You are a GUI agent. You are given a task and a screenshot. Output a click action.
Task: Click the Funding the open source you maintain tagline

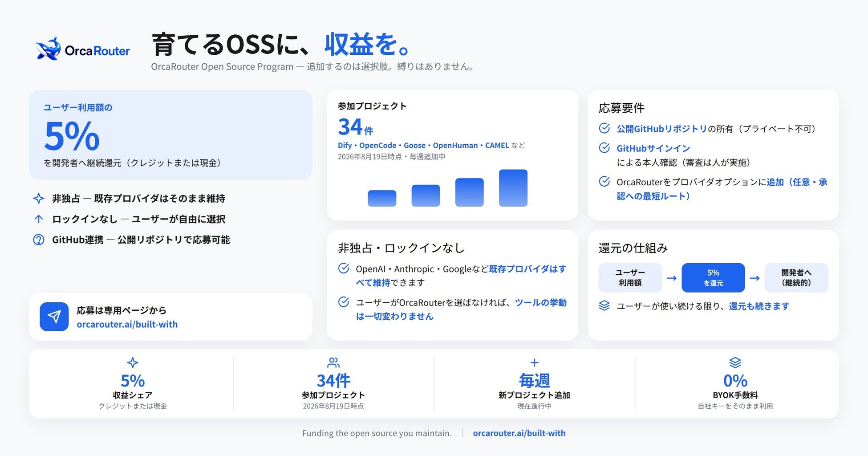(x=377, y=433)
